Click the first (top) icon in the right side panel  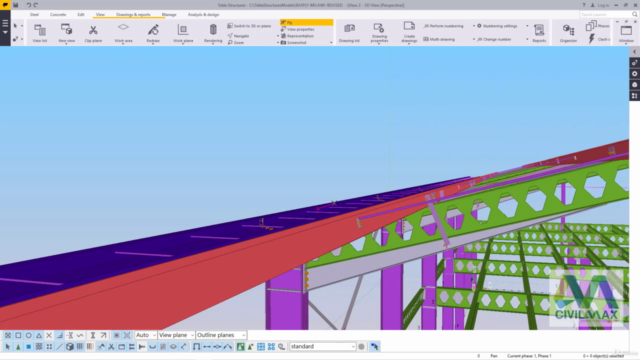click(634, 62)
